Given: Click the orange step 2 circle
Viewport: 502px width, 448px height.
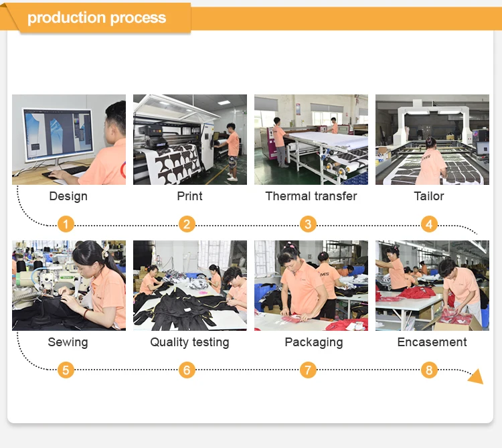Looking at the screenshot, I should click(187, 224).
